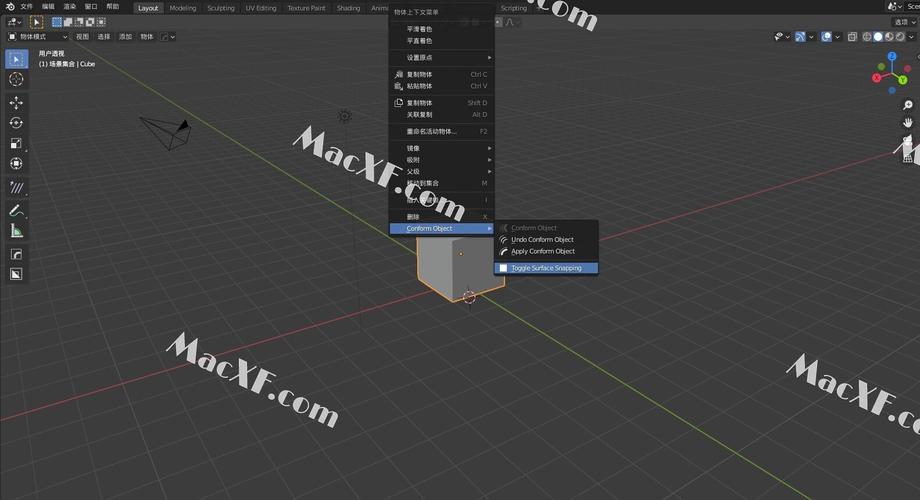Viewport: 920px width, 500px height.
Task: Click Conform Object in context menu
Action: (x=442, y=228)
